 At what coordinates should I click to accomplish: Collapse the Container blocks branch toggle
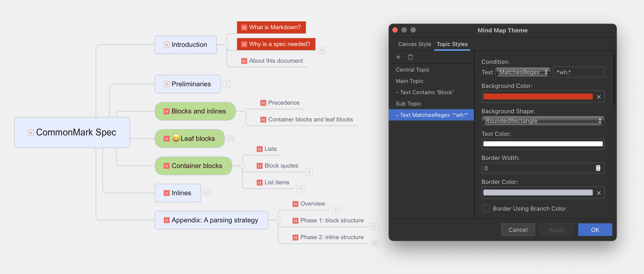[x=242, y=166]
